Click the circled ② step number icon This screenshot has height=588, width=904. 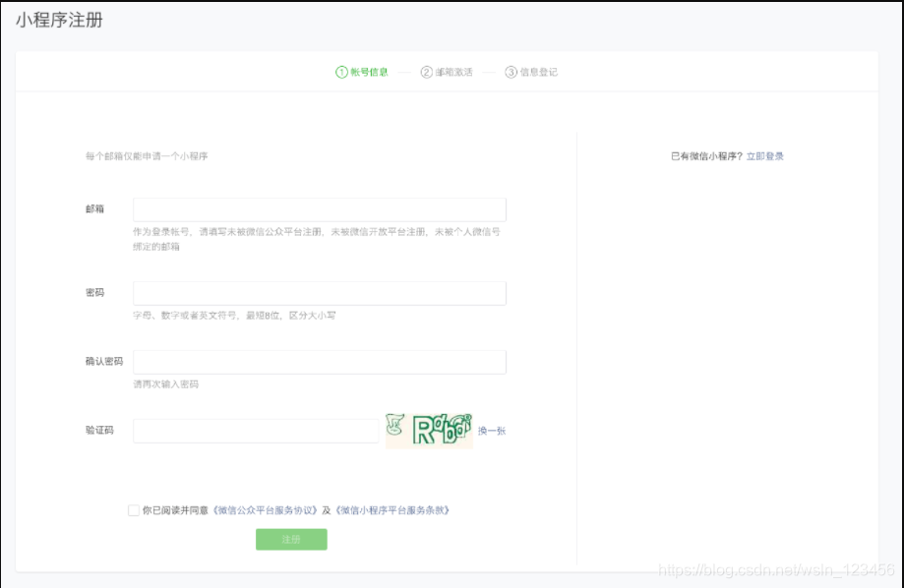(427, 71)
